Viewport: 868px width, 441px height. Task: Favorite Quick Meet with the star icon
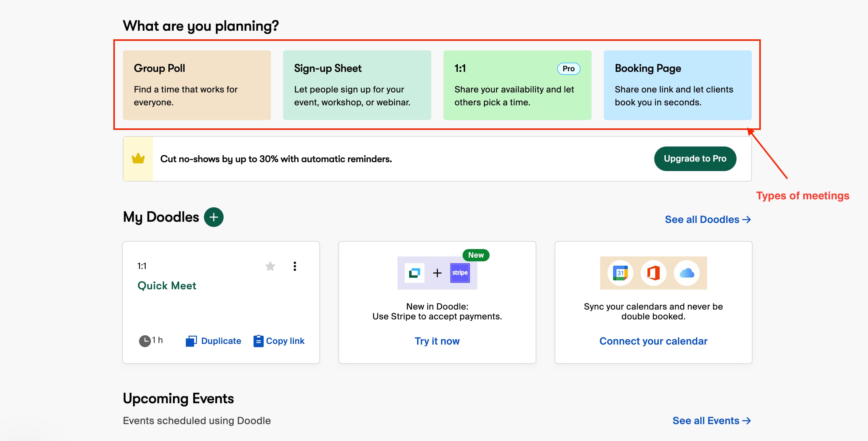(270, 266)
